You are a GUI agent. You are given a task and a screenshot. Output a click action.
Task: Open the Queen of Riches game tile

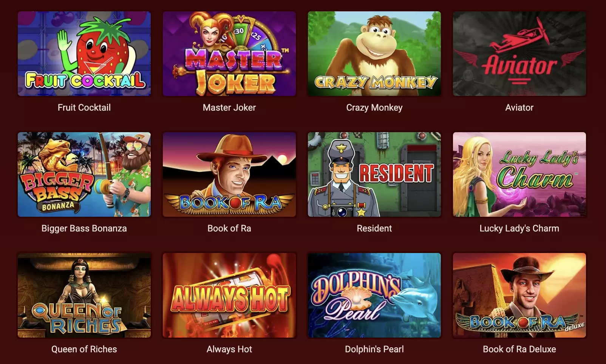(x=84, y=295)
